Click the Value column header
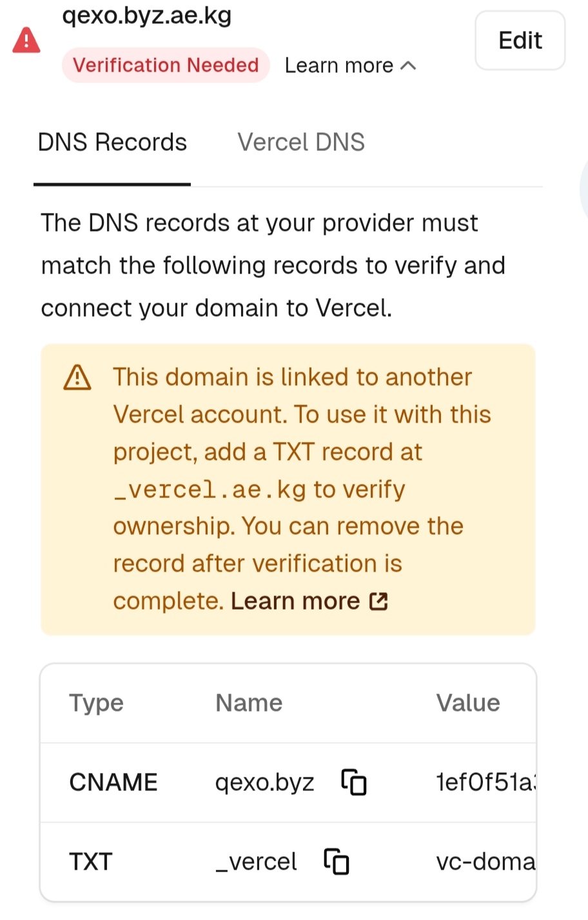This screenshot has width=588, height=920. click(468, 703)
